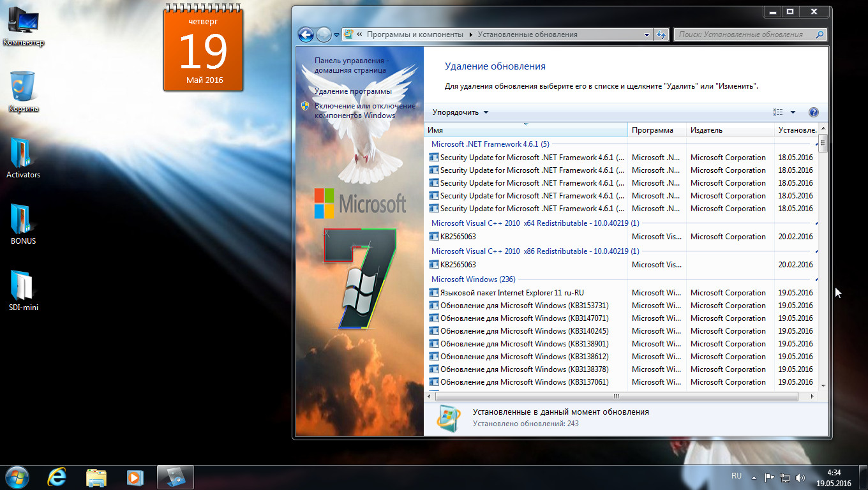This screenshot has width=868, height=490.
Task: Select update KB3138612 row
Action: click(622, 357)
